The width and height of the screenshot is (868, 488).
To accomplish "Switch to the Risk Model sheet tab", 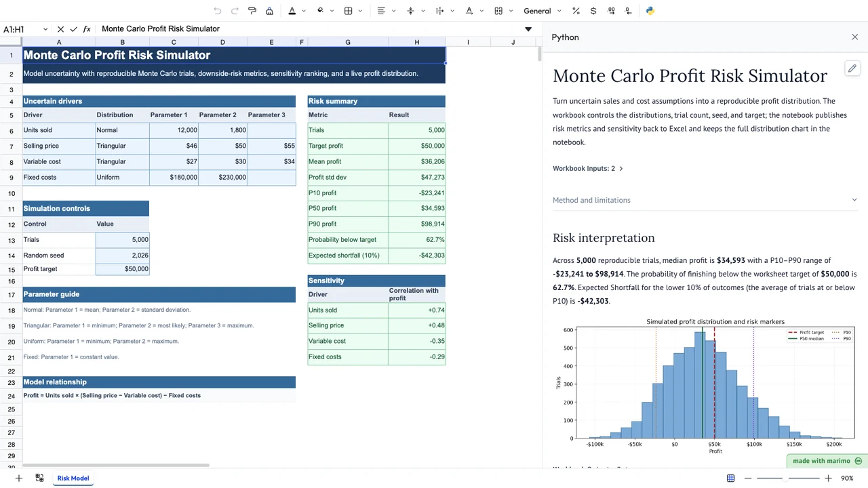I will [x=73, y=478].
